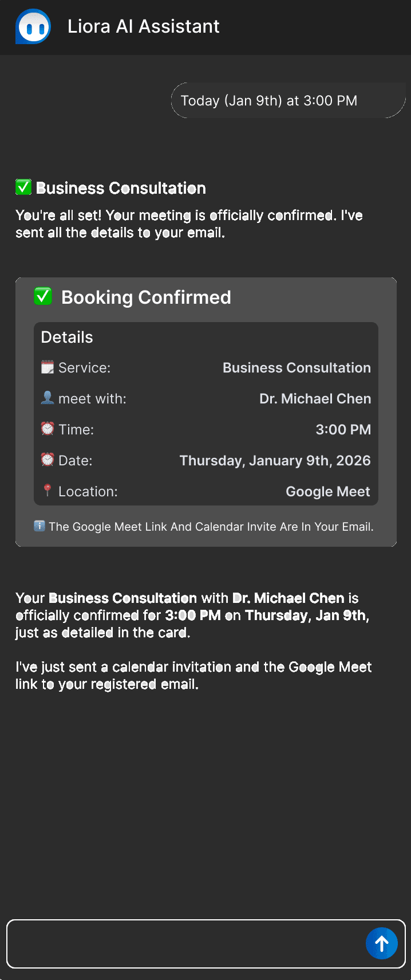Click the Google Meet location value
Image resolution: width=411 pixels, height=980 pixels.
(x=328, y=492)
